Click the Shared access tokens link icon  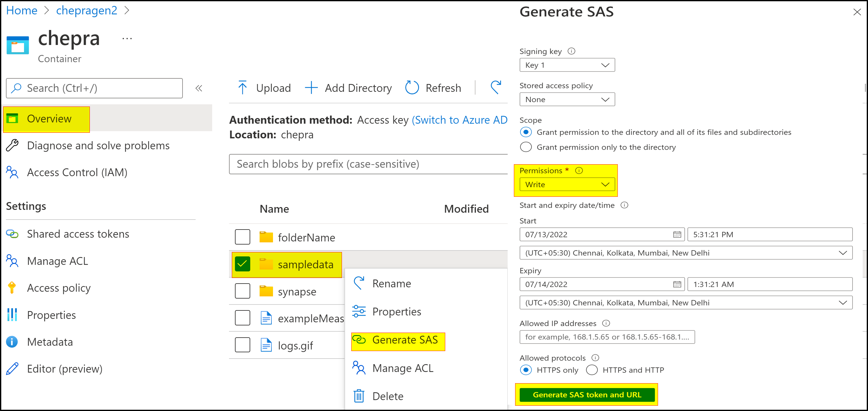click(12, 234)
